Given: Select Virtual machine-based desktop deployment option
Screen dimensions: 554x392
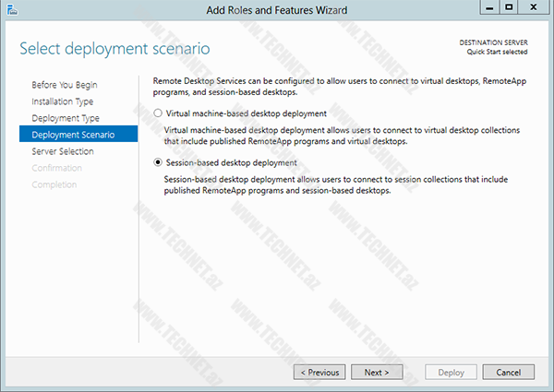Looking at the screenshot, I should (x=158, y=113).
